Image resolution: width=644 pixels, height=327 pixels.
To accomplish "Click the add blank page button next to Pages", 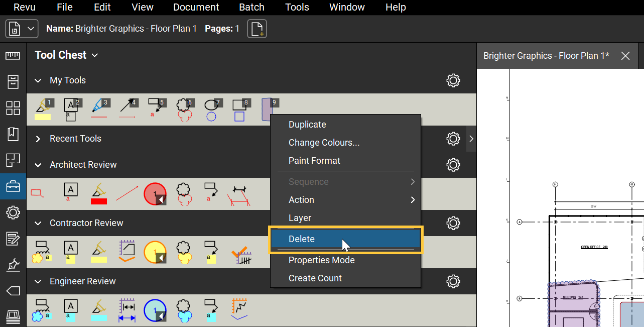I will [256, 29].
